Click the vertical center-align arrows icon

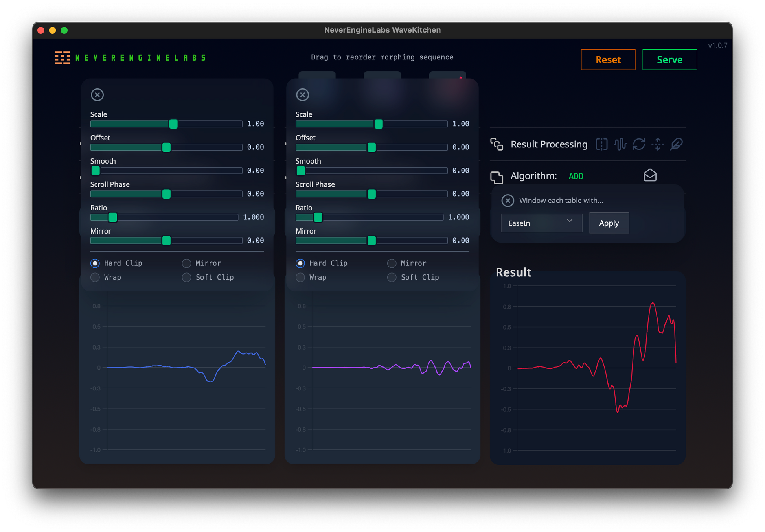pos(658,144)
